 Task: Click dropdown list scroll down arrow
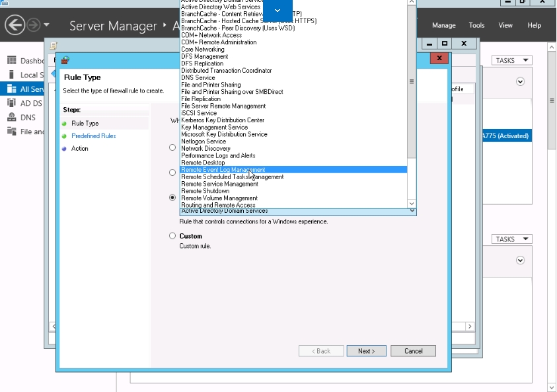tap(412, 204)
